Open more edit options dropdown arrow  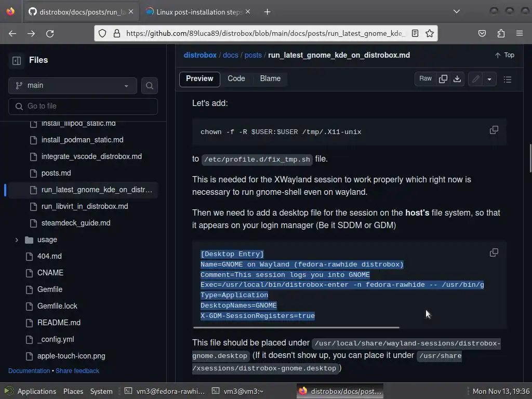click(489, 79)
